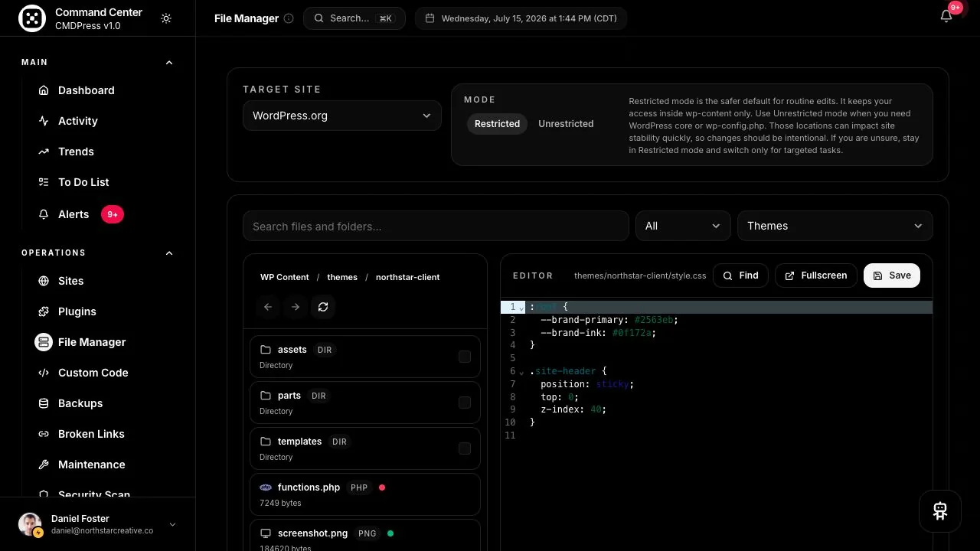Open the functions.php file row

365,494
